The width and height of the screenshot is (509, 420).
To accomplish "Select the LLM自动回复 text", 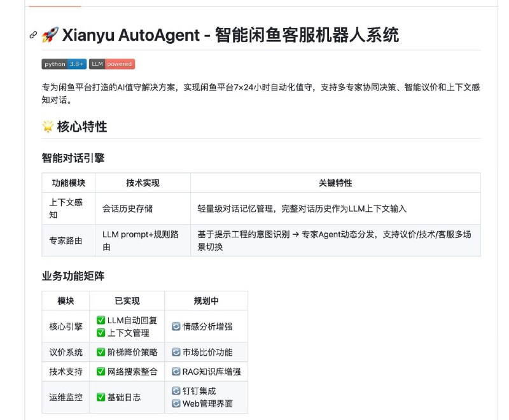I will pyautogui.click(x=132, y=320).
